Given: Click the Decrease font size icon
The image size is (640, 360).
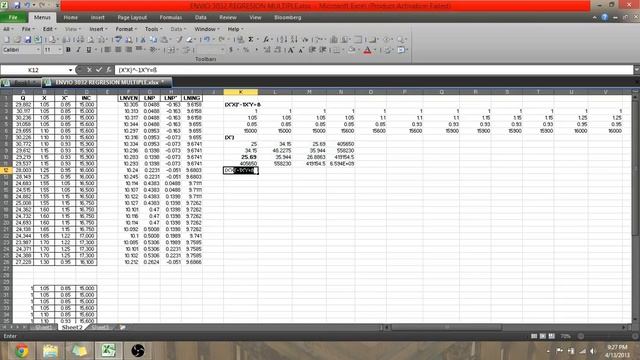Looking at the screenshot, I should pyautogui.click(x=301, y=50).
